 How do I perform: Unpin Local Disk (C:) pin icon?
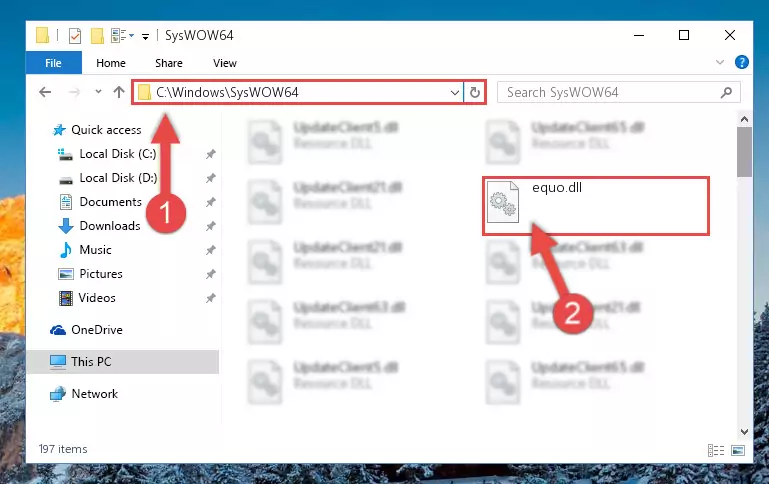tap(210, 154)
